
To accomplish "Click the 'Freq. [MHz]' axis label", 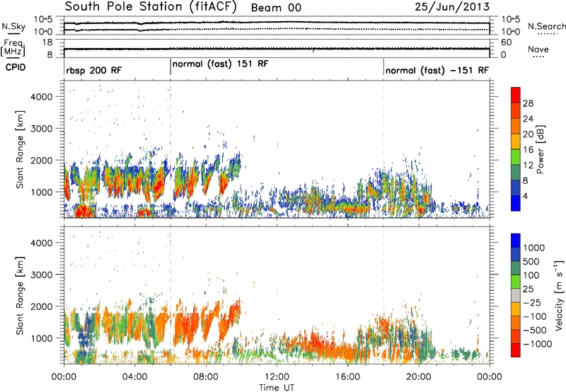I will tap(13, 47).
